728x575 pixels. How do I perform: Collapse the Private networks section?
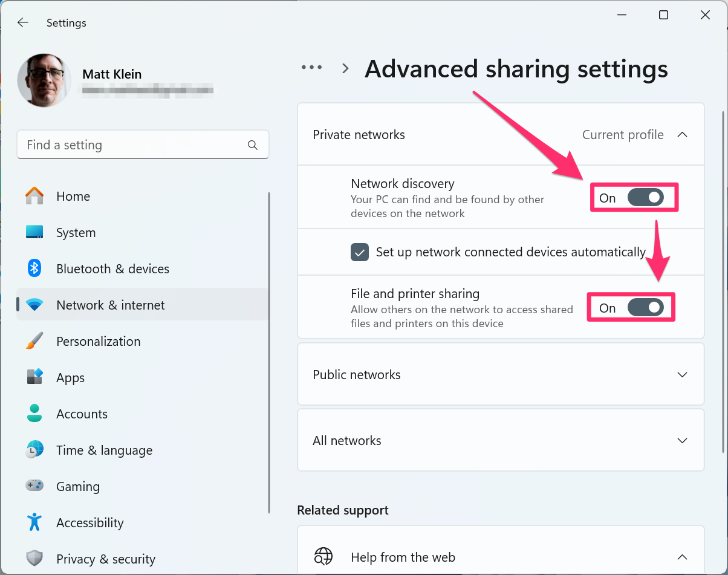tap(682, 135)
